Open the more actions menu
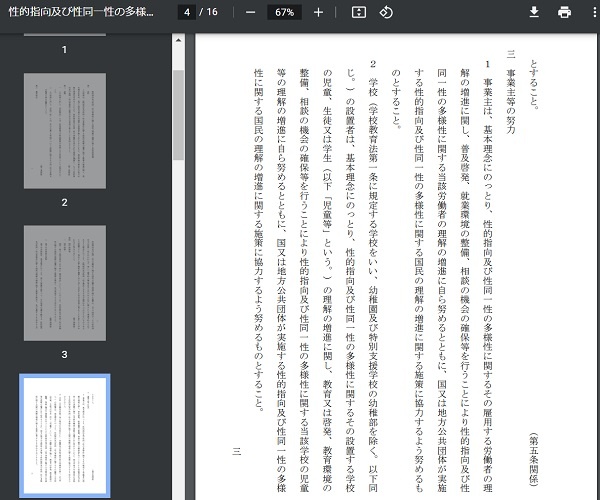This screenshot has height=500, width=600. click(x=594, y=12)
